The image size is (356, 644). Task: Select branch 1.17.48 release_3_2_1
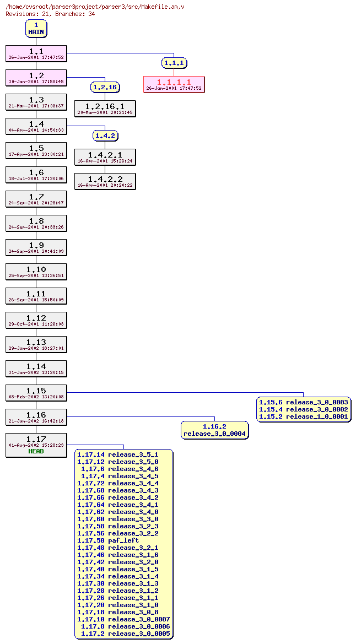tap(118, 548)
